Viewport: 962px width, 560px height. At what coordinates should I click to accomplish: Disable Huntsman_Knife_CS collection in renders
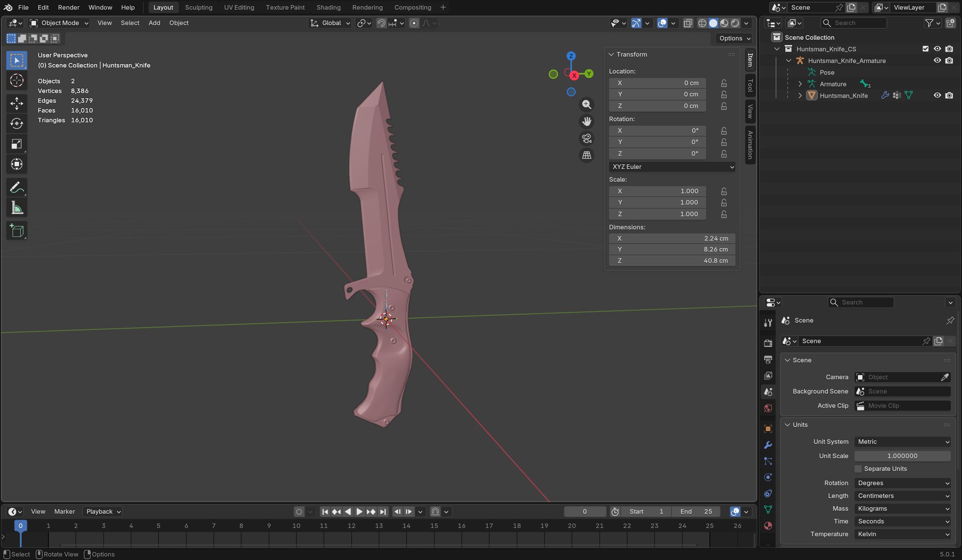click(x=949, y=49)
